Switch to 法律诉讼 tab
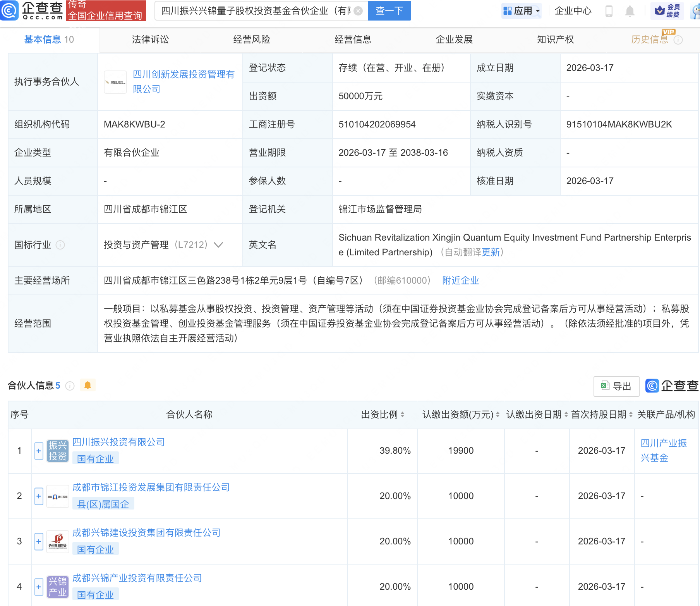This screenshot has height=606, width=700. point(150,40)
